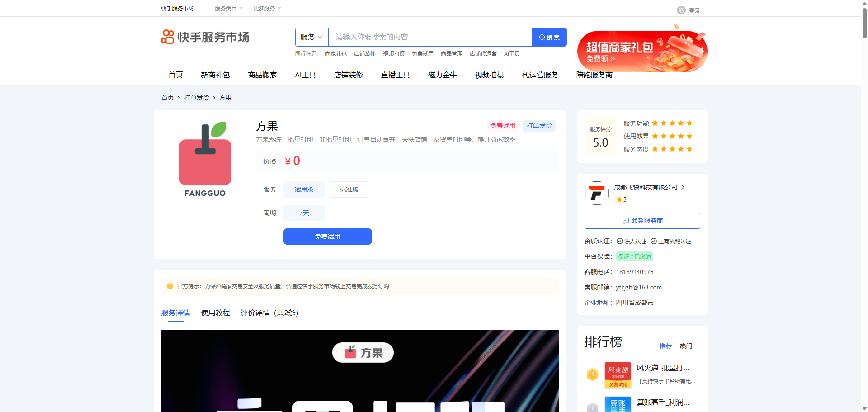Click the 登录 link
The image size is (868, 412).
[x=694, y=10]
